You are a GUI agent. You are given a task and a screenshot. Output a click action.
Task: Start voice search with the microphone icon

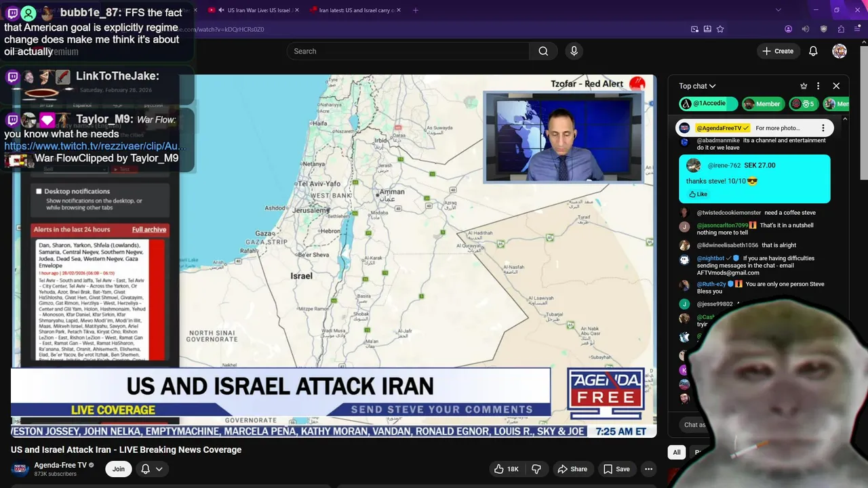tap(574, 51)
